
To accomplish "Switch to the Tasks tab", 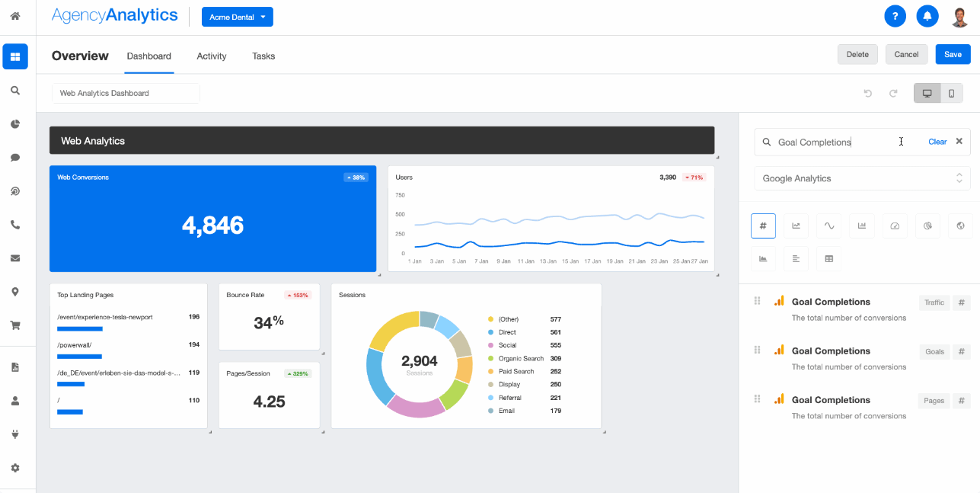I will [263, 56].
